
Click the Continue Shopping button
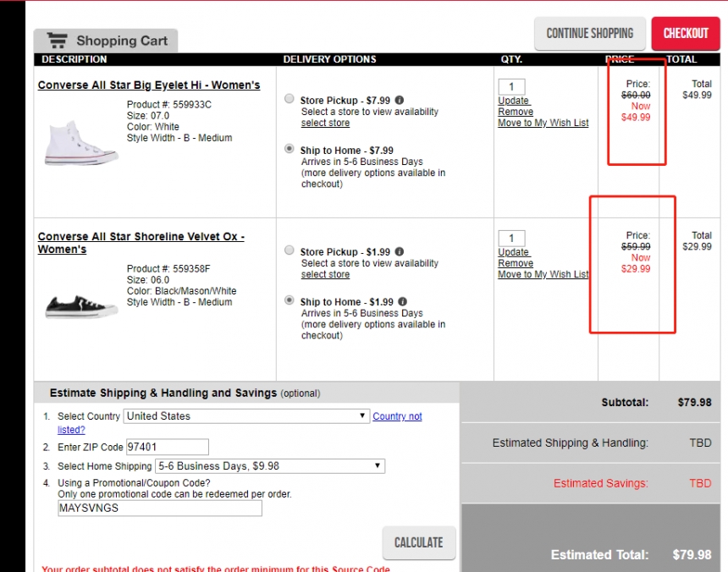tap(589, 34)
